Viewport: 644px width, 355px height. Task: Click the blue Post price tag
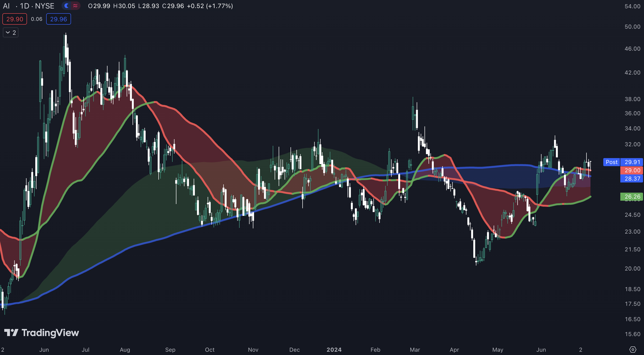(612, 162)
